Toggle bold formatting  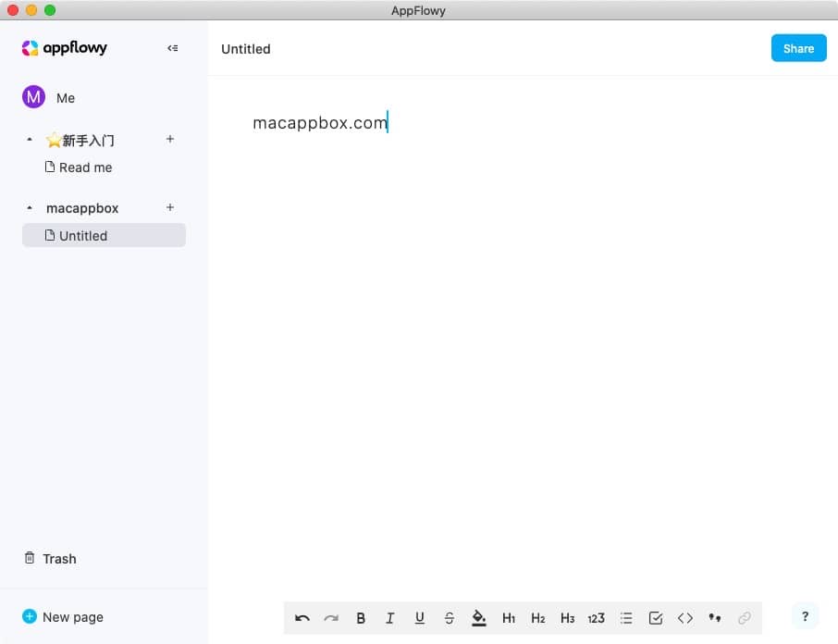point(361,618)
